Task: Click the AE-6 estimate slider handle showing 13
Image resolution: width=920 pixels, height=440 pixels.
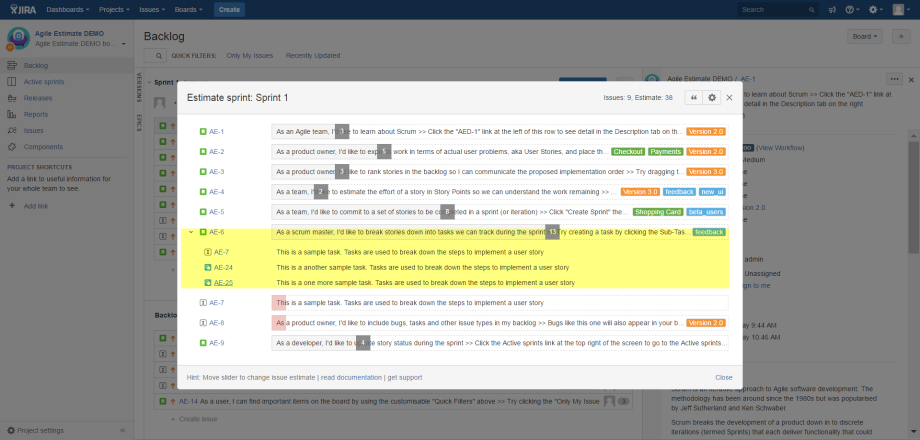Action: click(553, 232)
